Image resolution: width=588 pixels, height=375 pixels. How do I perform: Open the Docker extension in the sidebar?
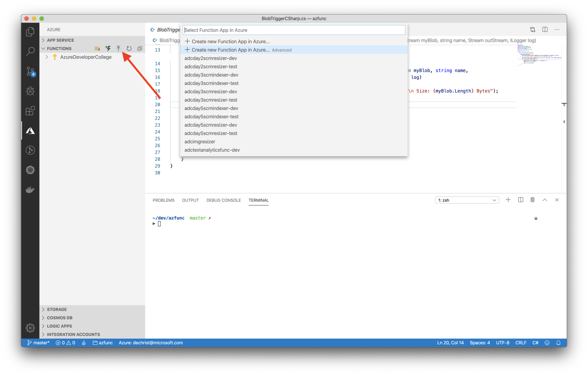click(30, 189)
